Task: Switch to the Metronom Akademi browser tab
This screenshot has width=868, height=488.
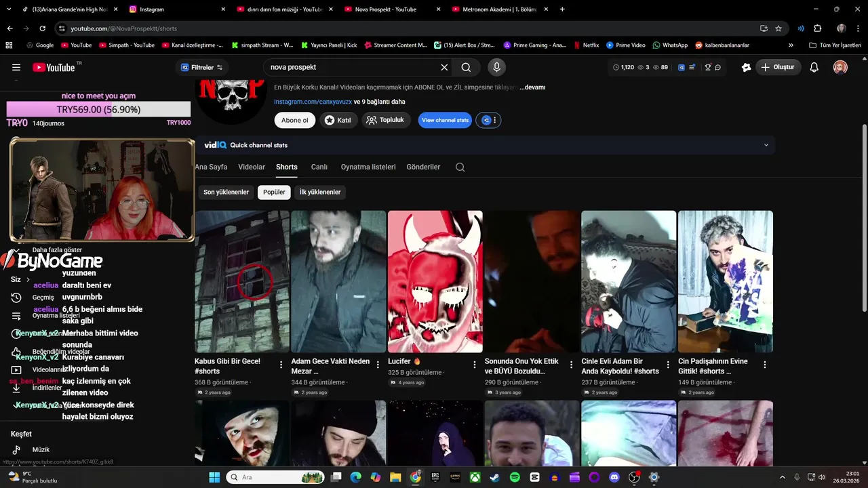Action: 498,9
